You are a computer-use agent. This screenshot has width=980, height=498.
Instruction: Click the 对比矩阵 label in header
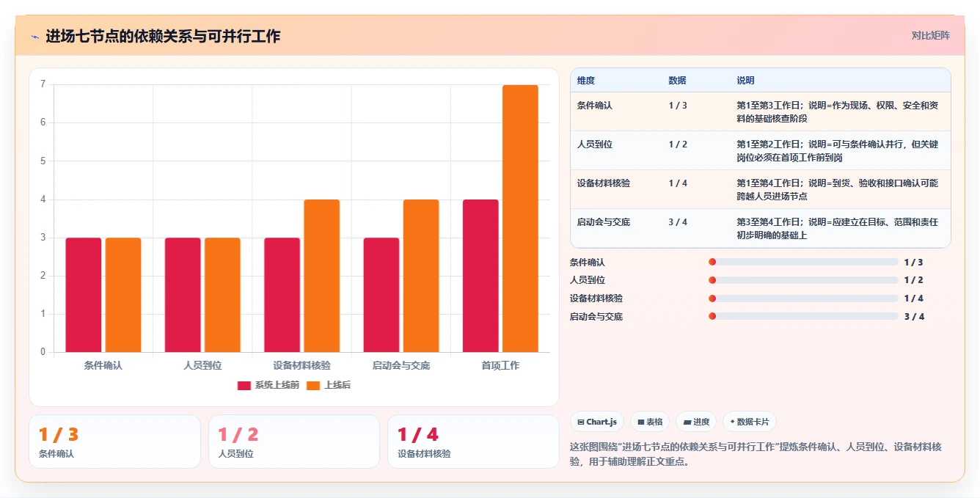pos(931,35)
